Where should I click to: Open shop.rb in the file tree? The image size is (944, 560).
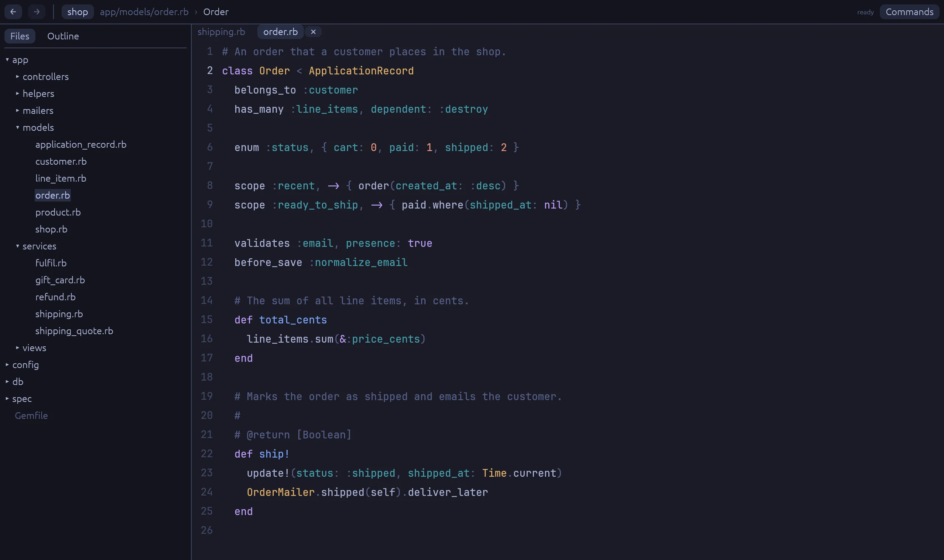point(51,229)
